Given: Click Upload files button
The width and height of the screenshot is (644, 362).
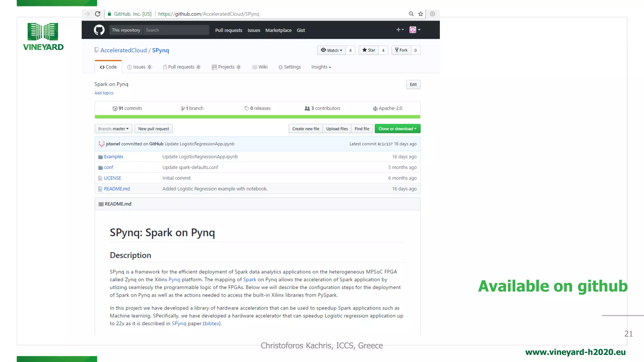Looking at the screenshot, I should coord(337,129).
